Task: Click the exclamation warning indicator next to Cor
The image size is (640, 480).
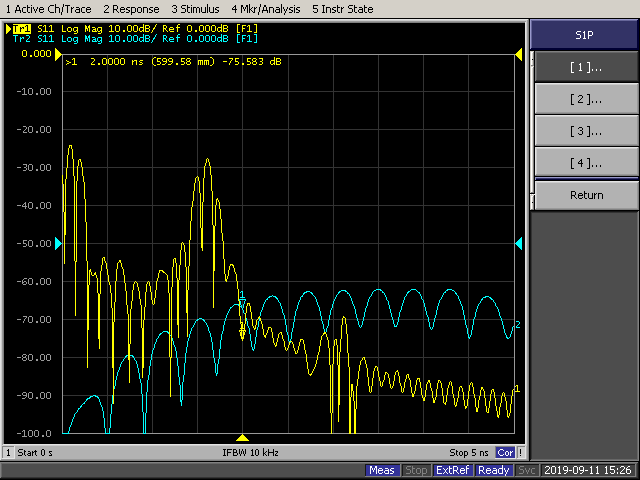Action: (520, 453)
